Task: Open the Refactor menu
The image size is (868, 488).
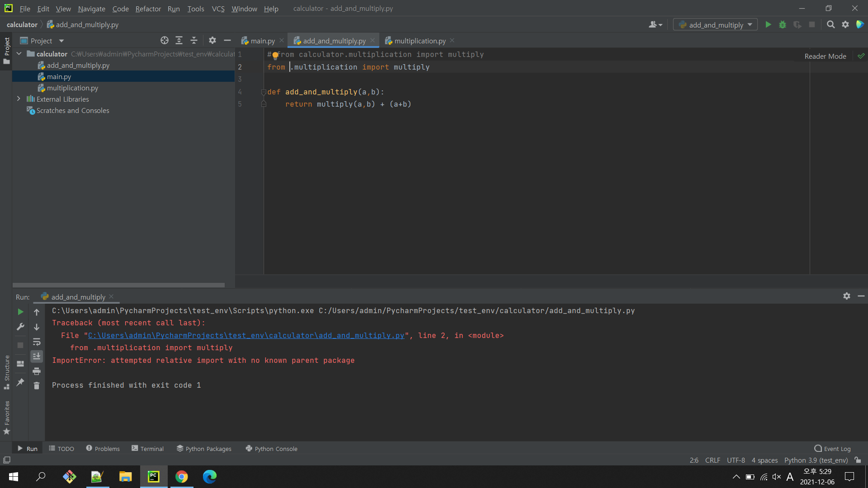Action: pyautogui.click(x=148, y=9)
